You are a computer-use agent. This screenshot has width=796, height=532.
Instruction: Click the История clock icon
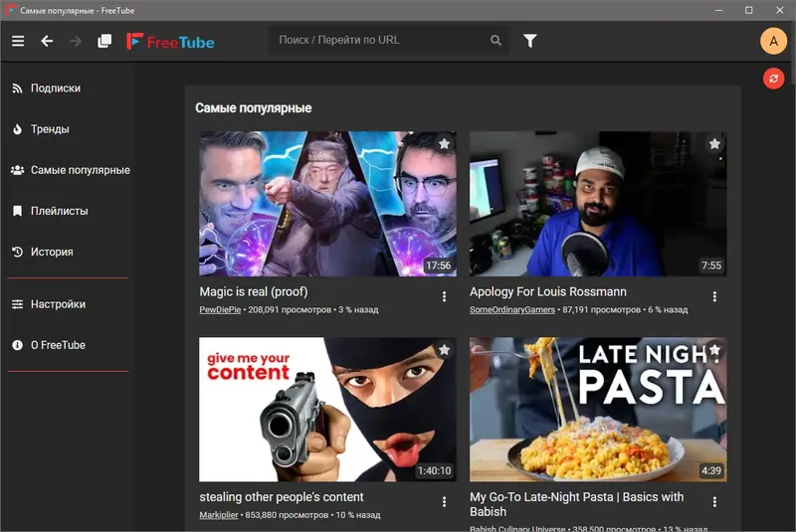(x=17, y=252)
